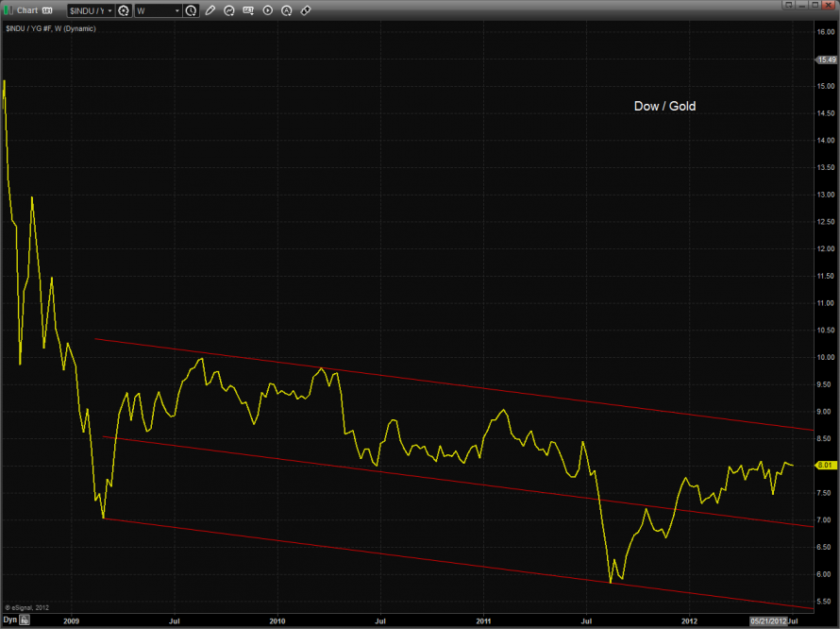Click the 05/21/2012 date marker

tap(766, 620)
